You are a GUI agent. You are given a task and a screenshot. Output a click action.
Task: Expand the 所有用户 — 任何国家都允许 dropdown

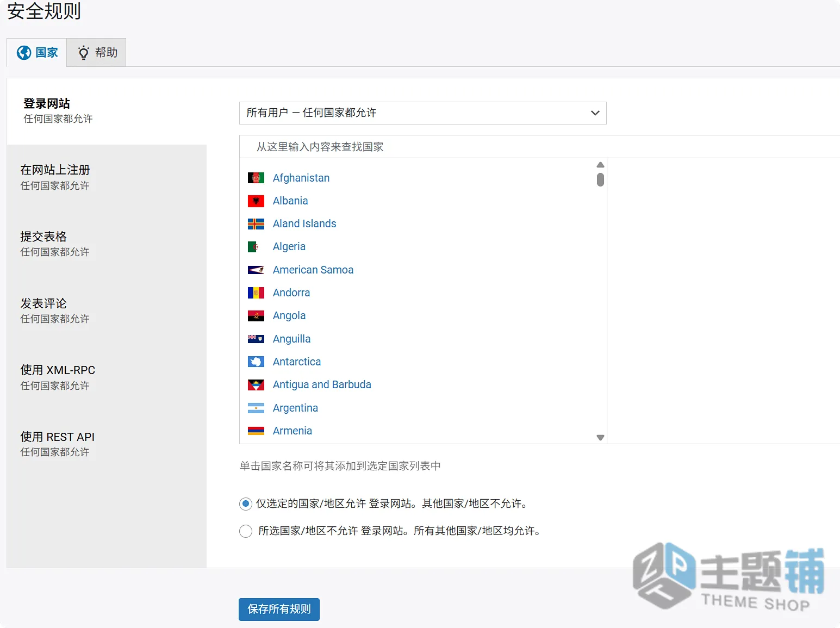click(x=423, y=113)
